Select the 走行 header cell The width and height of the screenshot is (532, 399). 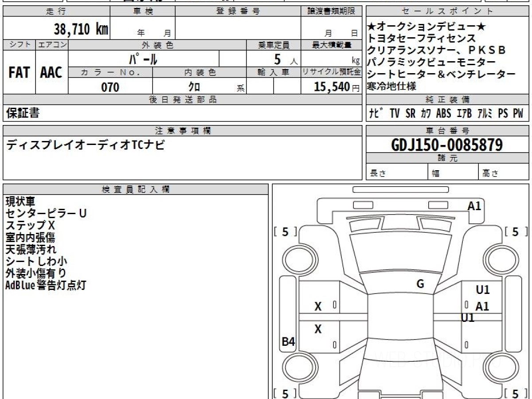point(56,12)
